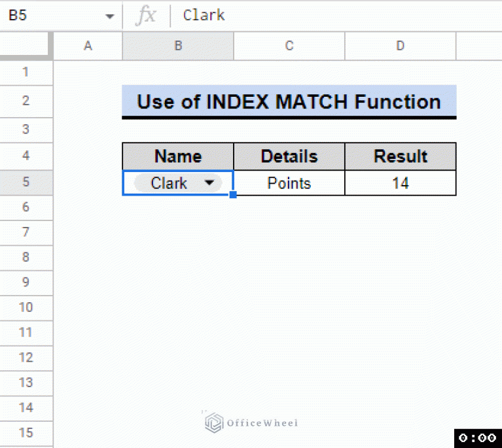Click the fx function icon
This screenshot has width=502, height=448.
tap(145, 16)
